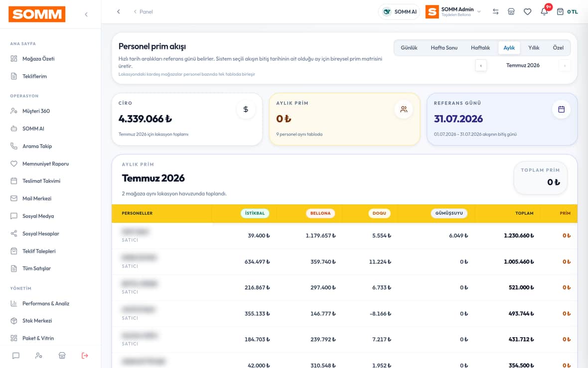
Task: Open the store icon in top header
Action: (x=511, y=11)
